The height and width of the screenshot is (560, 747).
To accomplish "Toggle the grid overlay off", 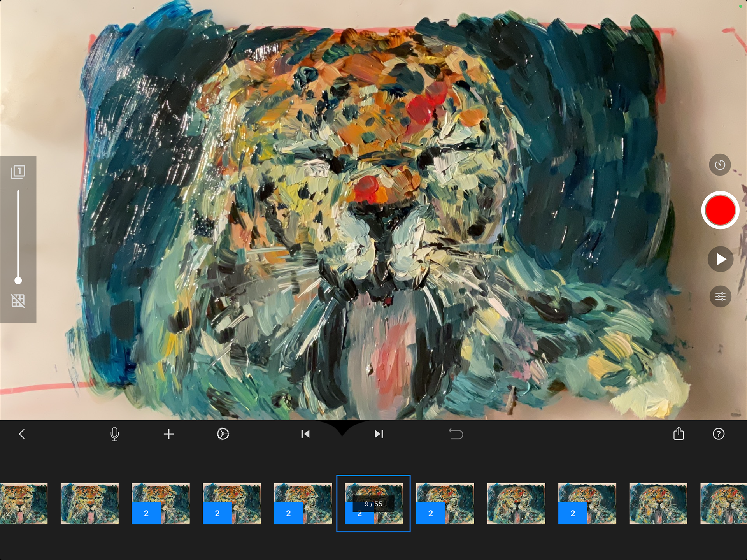I will click(x=18, y=300).
